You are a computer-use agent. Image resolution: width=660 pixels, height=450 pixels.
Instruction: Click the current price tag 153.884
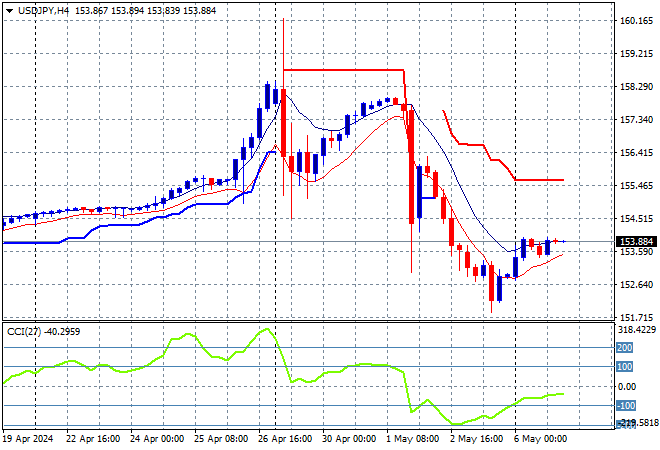(x=637, y=242)
